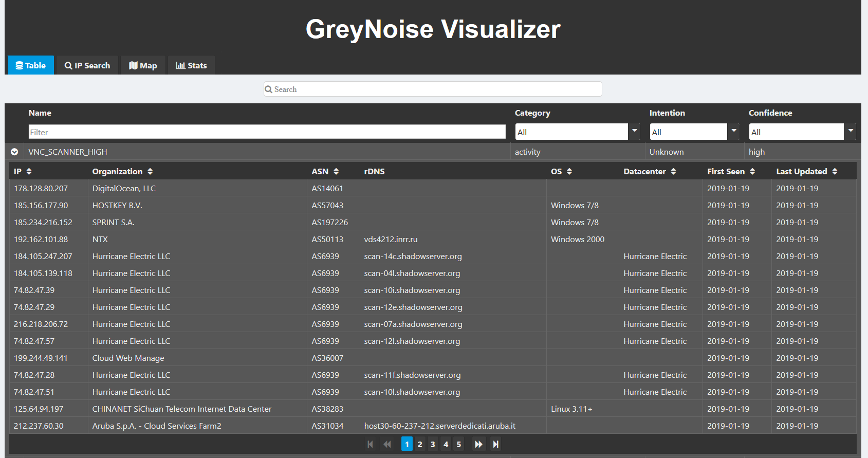
Task: Click rDNS vds4212.inrr.ru
Action: (391, 240)
